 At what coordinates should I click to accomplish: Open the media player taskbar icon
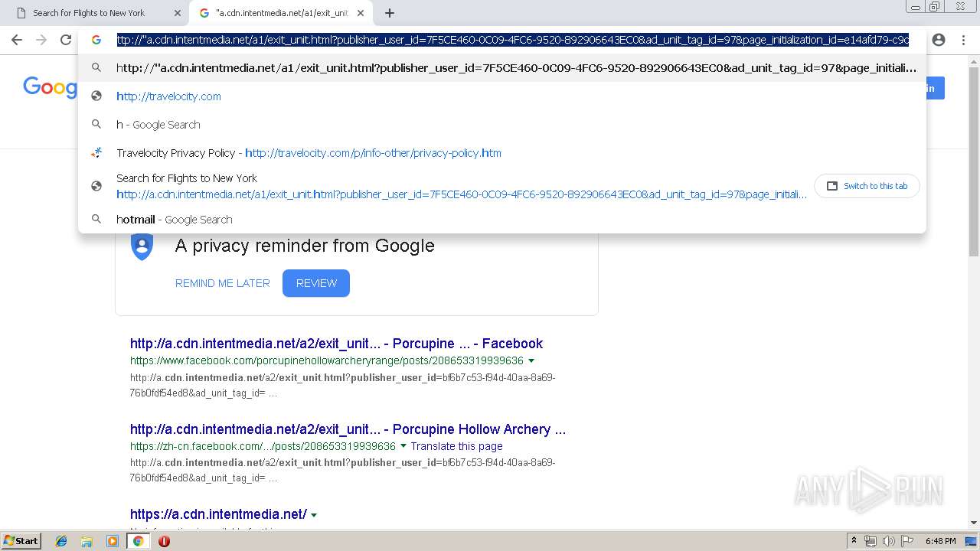click(x=113, y=541)
